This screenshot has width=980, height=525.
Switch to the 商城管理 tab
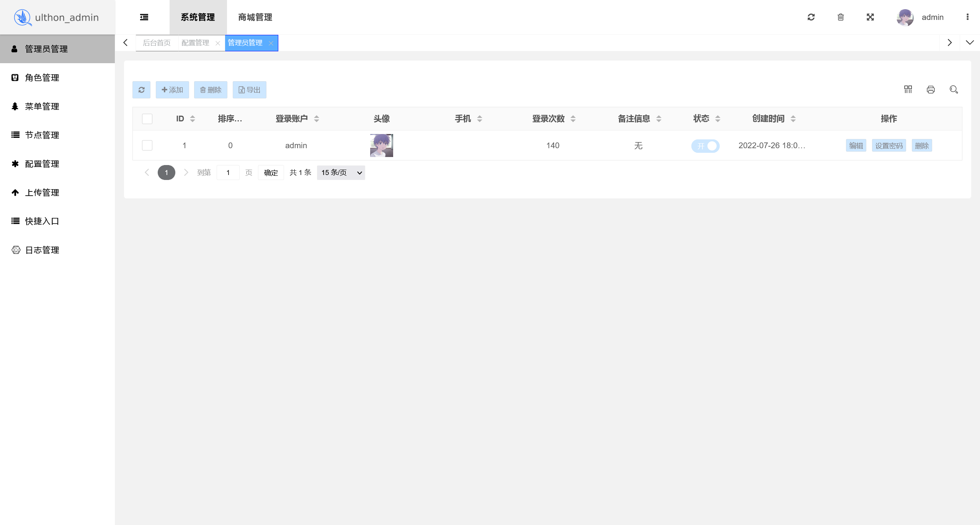[255, 17]
